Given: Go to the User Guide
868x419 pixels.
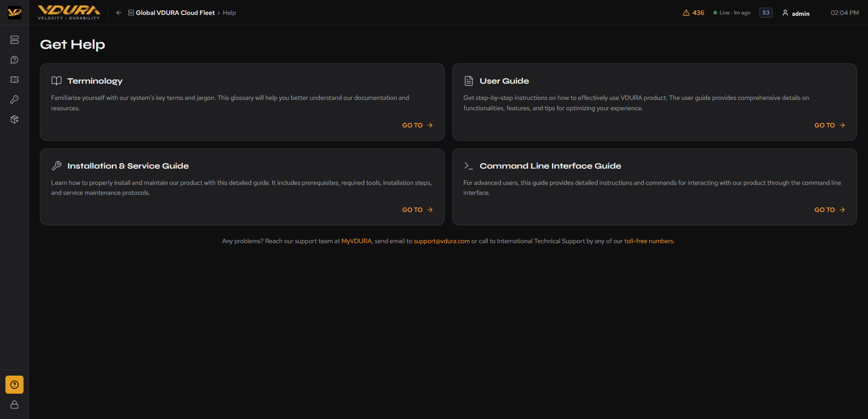Looking at the screenshot, I should pos(830,125).
